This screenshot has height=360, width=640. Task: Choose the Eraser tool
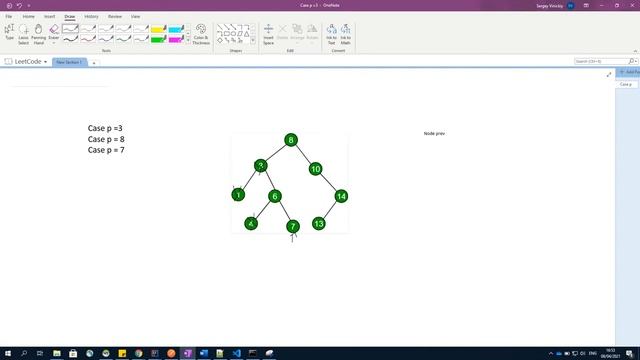(54, 31)
